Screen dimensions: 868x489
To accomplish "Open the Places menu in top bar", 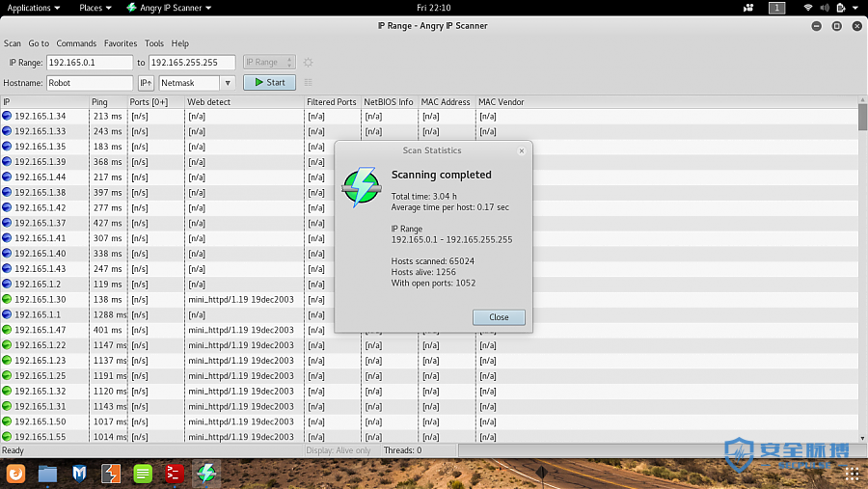I will 95,8.
